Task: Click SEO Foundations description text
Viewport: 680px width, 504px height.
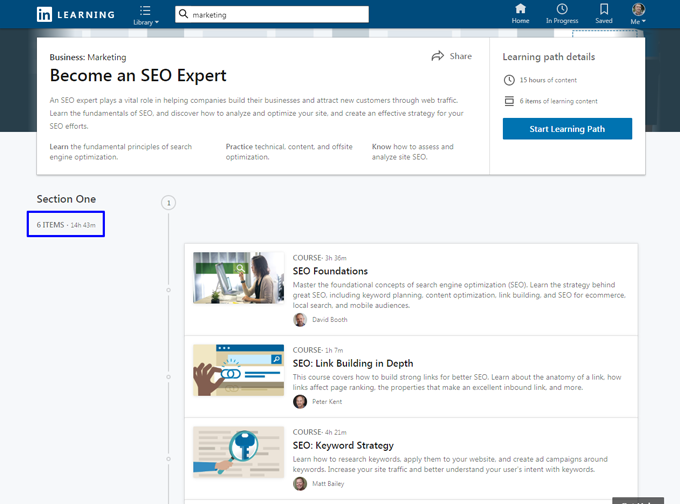Action: pos(459,295)
